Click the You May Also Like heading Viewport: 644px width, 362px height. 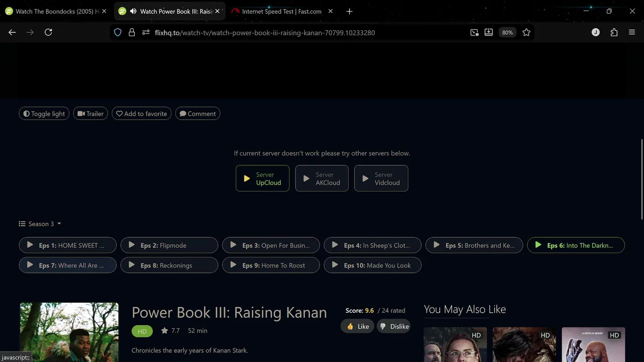coord(465,309)
